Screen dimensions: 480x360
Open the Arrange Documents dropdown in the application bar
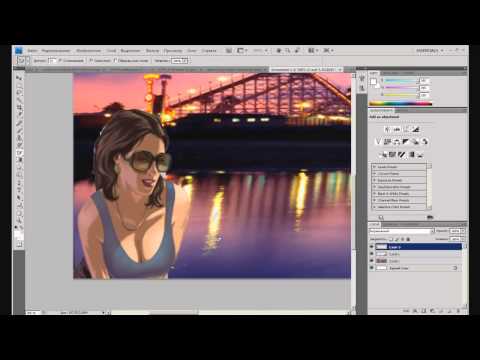tap(312, 51)
